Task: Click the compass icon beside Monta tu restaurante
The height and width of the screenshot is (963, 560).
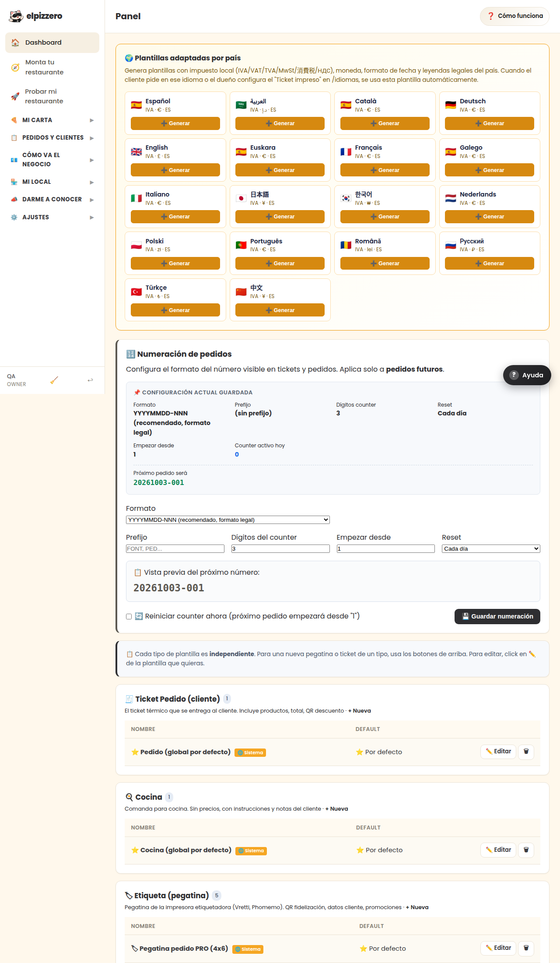Action: pos(15,67)
